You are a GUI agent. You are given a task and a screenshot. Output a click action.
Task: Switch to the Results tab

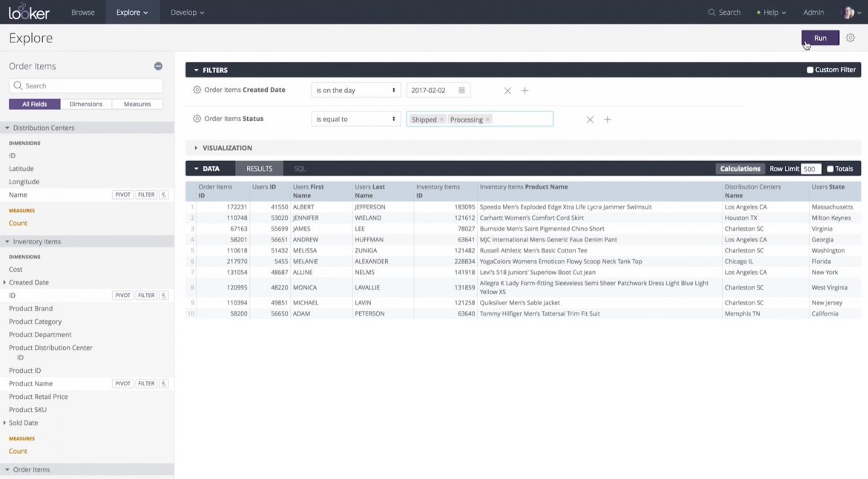[258, 168]
